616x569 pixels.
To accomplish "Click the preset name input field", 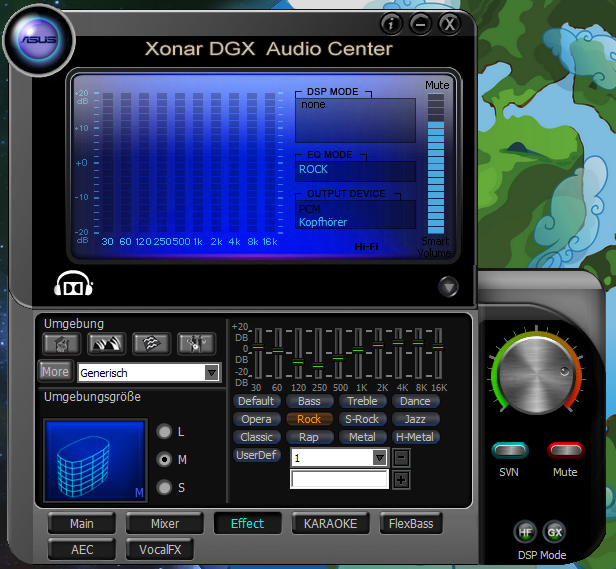I will coord(339,479).
